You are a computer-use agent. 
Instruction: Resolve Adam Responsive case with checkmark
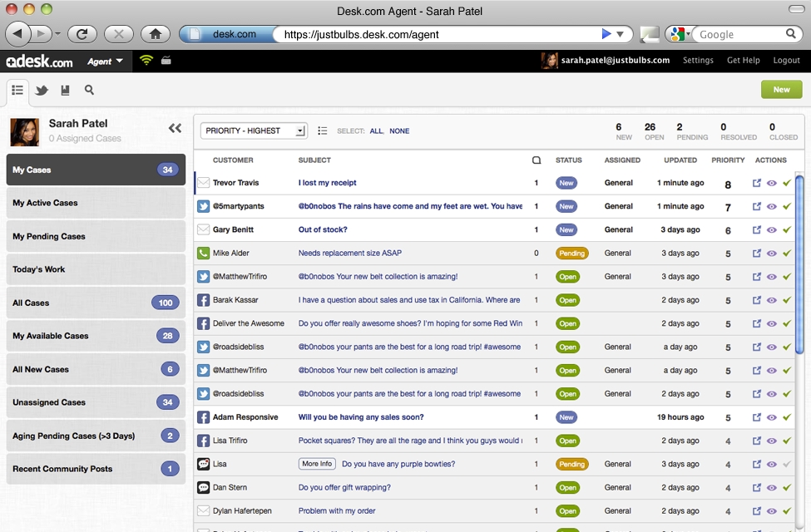(787, 416)
